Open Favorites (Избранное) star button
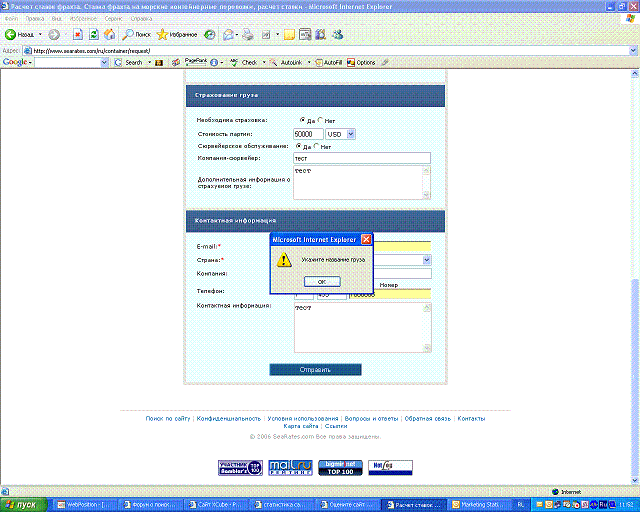The image size is (640, 512). [178, 34]
